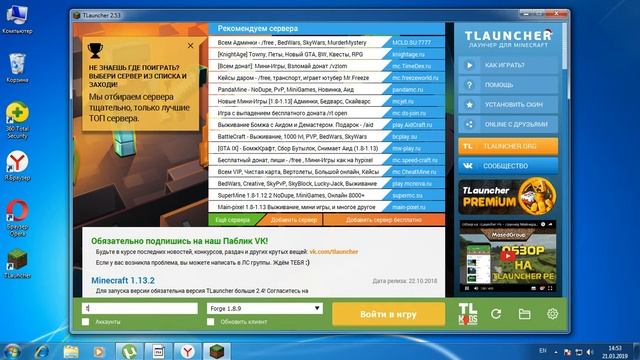Open the Opera browser desktop shortcut
Screen dimensions: 640x360
17,218
